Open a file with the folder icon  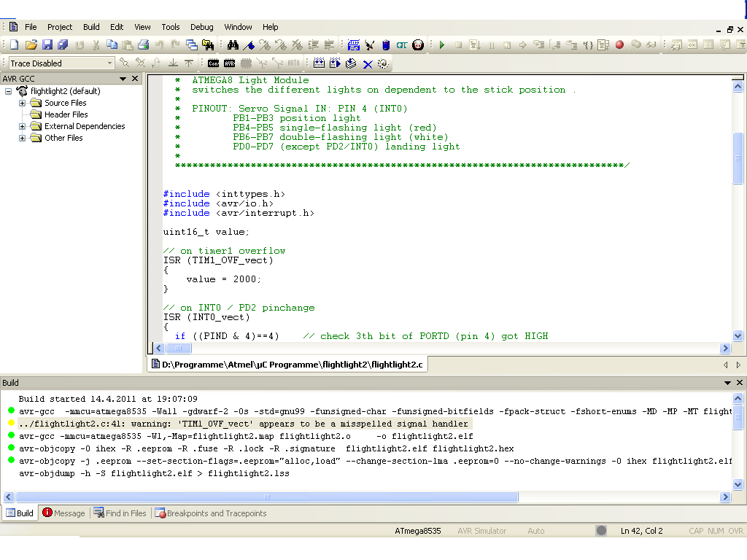31,44
